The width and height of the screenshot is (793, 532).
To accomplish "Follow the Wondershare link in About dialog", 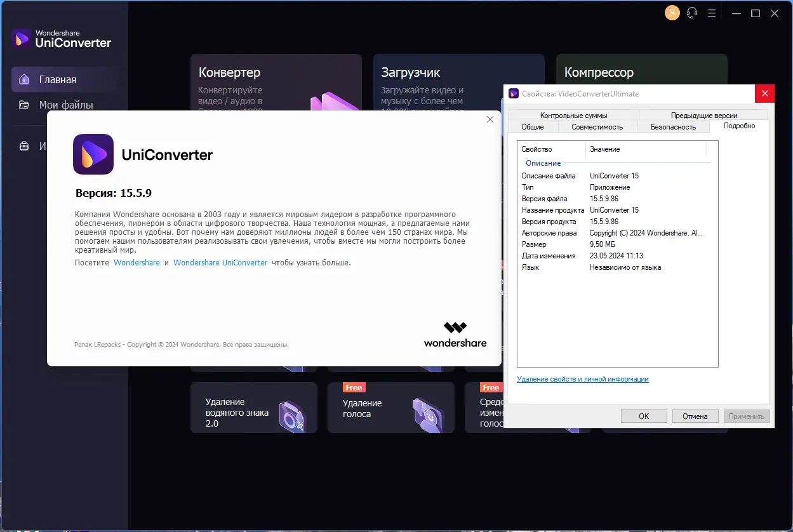I will pos(137,262).
